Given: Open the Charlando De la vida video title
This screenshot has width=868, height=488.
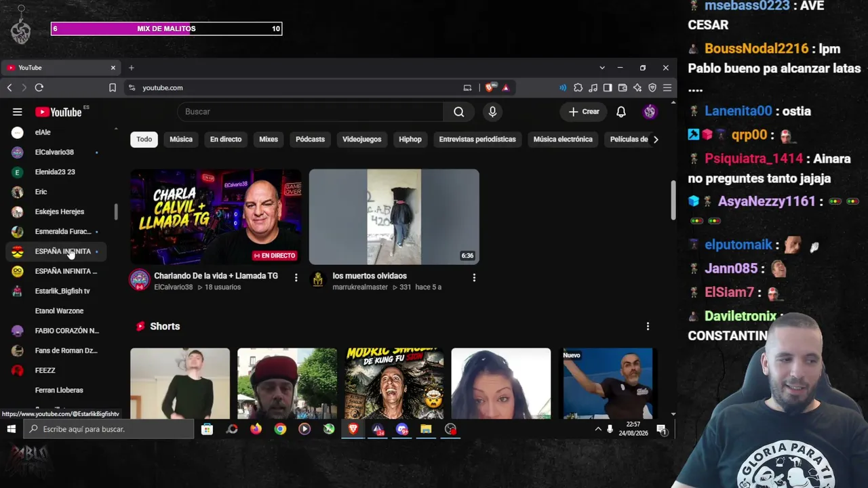Looking at the screenshot, I should click(216, 276).
